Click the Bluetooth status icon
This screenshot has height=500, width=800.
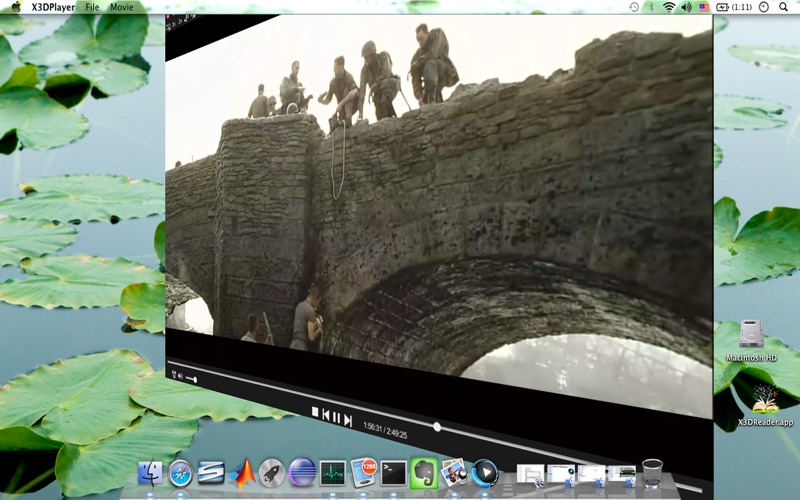tap(651, 7)
